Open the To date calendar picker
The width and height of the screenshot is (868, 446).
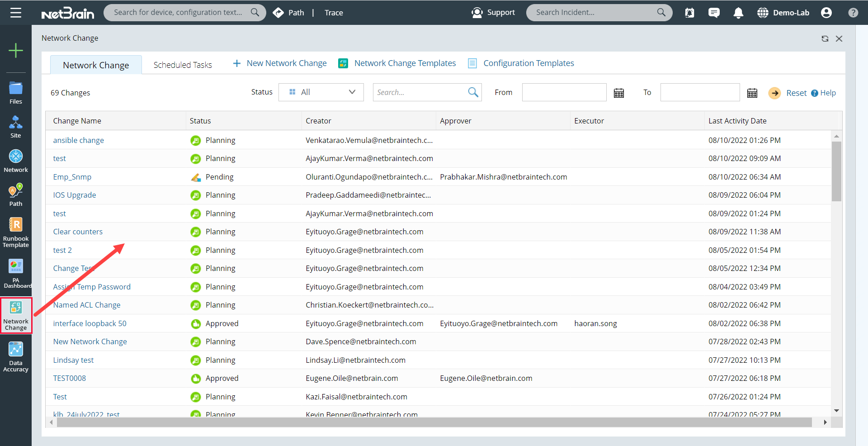pyautogui.click(x=752, y=93)
